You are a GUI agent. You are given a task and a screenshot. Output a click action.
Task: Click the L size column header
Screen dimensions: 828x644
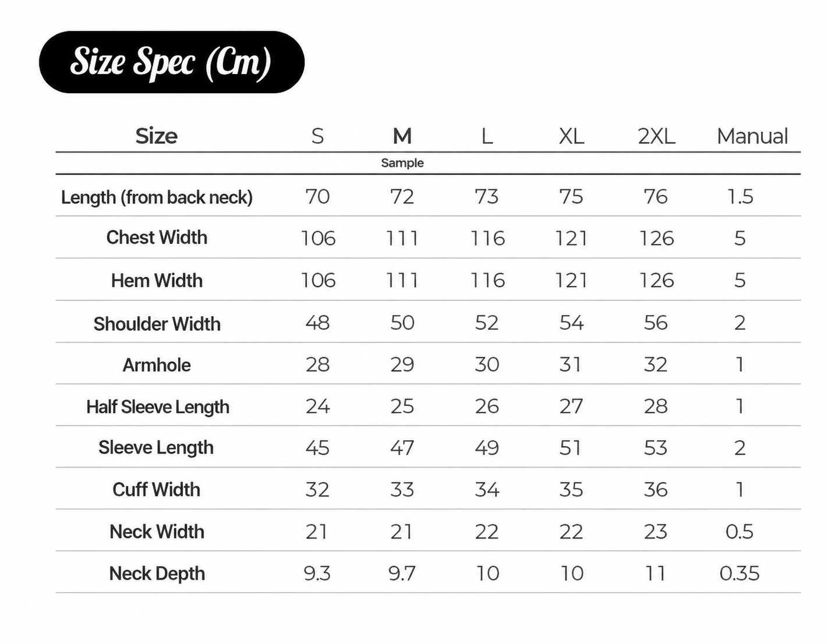pos(487,136)
